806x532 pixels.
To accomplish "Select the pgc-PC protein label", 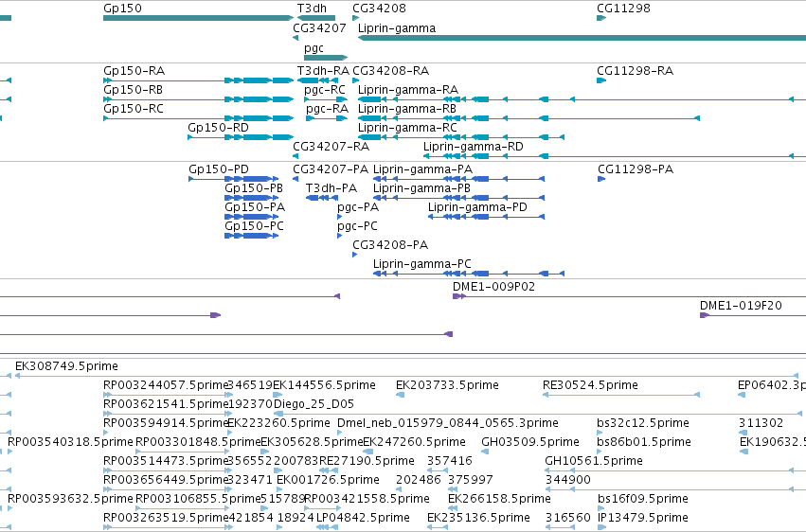I will tap(358, 226).
